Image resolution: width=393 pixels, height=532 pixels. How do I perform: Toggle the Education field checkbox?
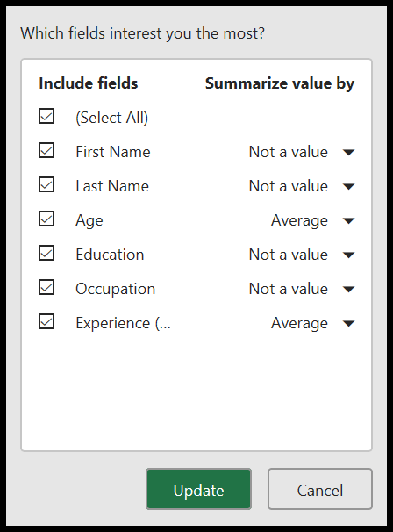pos(46,253)
